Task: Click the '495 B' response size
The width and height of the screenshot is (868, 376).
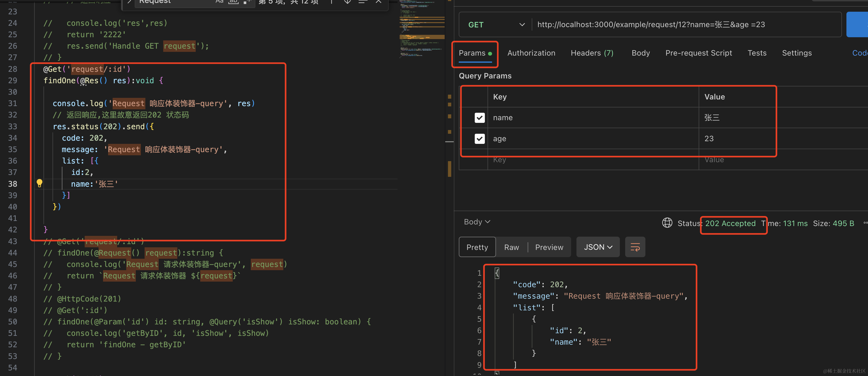Action: [844, 223]
